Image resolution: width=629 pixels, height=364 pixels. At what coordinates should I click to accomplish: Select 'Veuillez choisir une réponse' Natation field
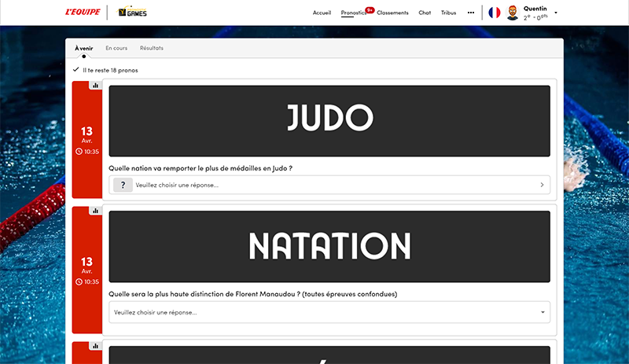point(329,312)
